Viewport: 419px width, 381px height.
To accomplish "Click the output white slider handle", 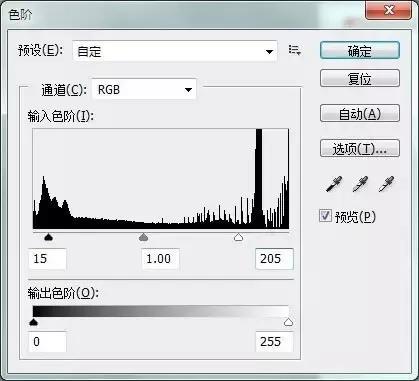I will coord(288,322).
